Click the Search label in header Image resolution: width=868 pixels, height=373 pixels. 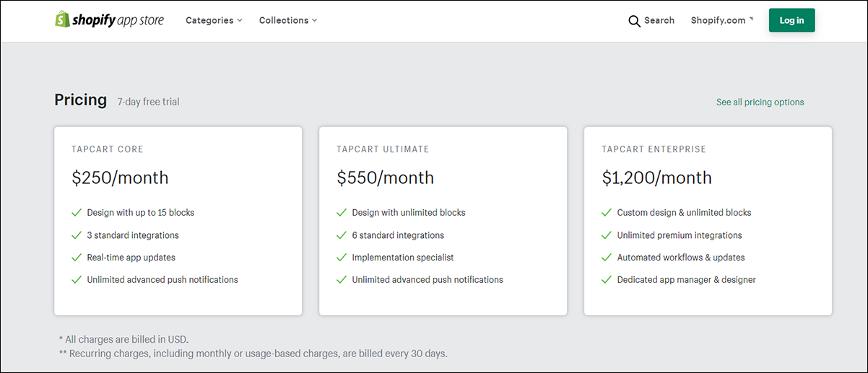659,20
